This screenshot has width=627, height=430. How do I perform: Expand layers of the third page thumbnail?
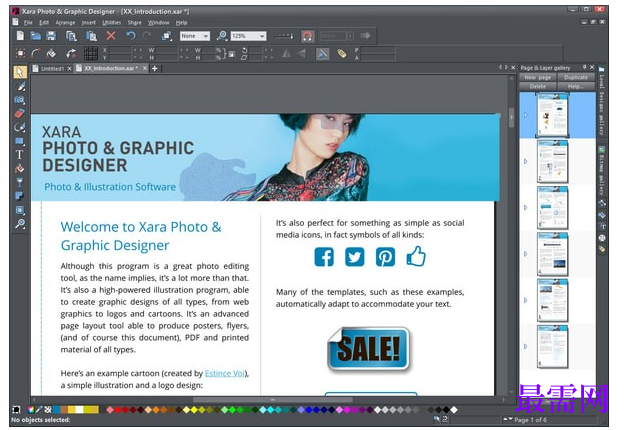(525, 208)
